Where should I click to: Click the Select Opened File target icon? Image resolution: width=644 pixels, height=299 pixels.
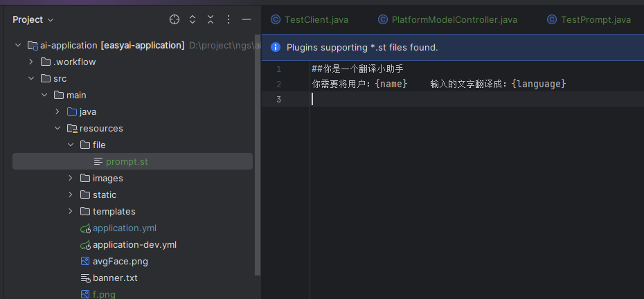(x=175, y=19)
